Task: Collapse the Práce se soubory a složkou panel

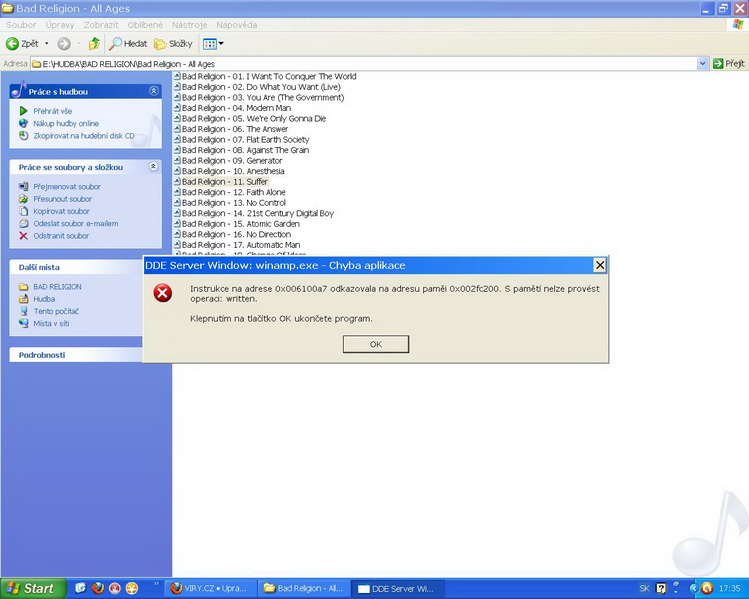Action: 153,166
